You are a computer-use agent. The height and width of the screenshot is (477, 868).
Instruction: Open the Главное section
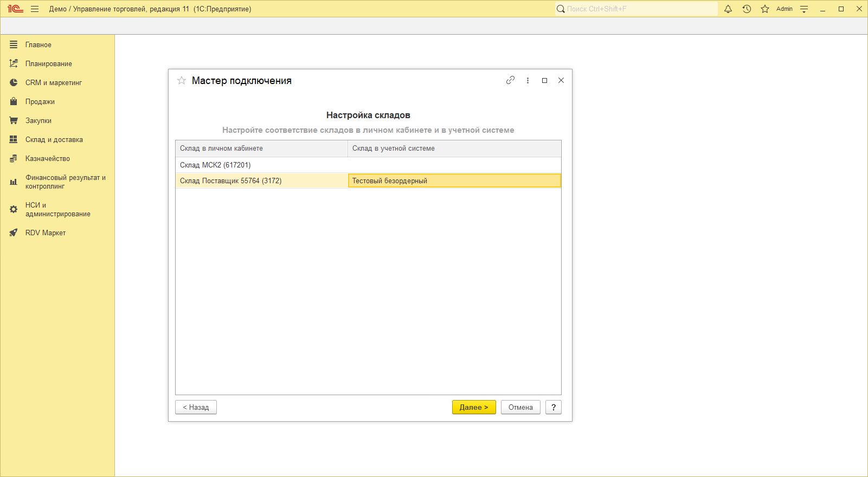click(x=38, y=44)
